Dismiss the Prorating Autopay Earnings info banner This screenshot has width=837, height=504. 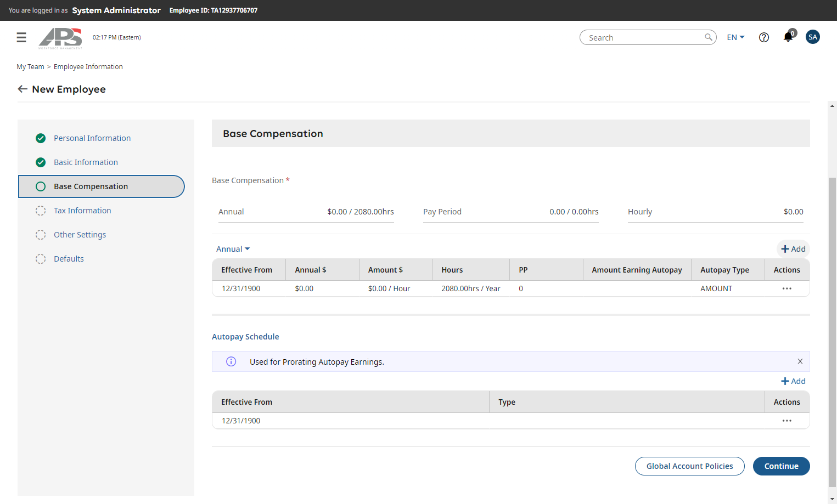[x=800, y=361]
